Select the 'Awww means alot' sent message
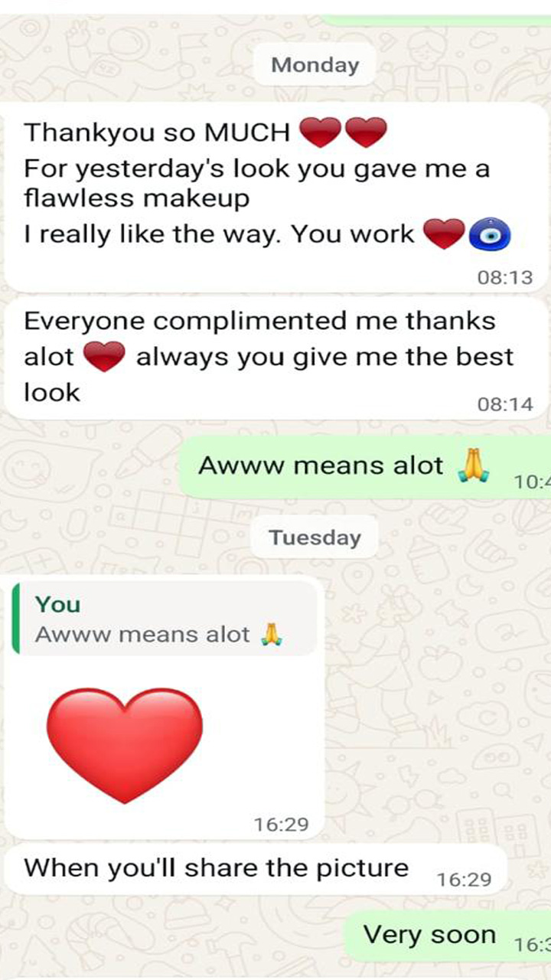This screenshot has width=551, height=980. pyautogui.click(x=365, y=467)
